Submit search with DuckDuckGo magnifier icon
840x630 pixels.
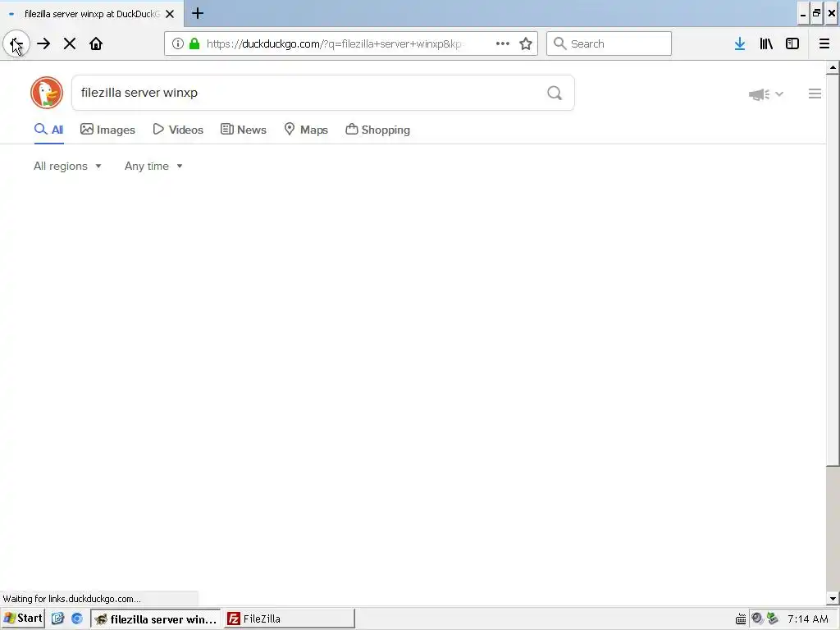coord(555,94)
